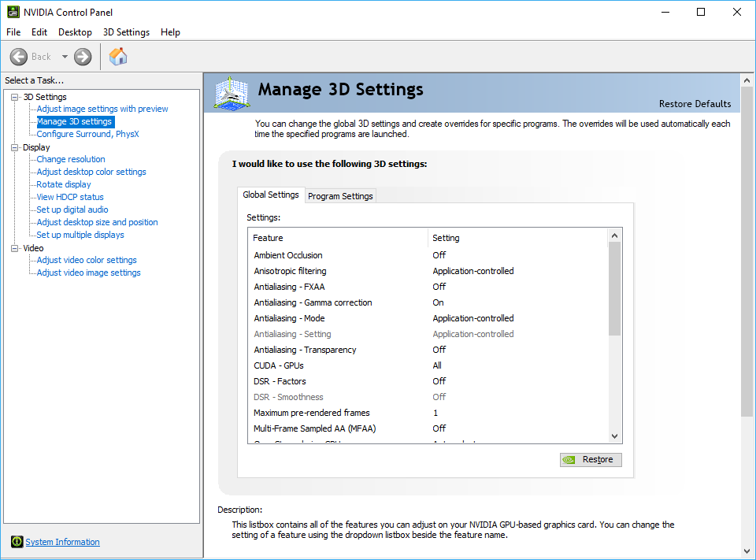756x560 pixels.
Task: Select Change resolution in the task tree
Action: (71, 159)
